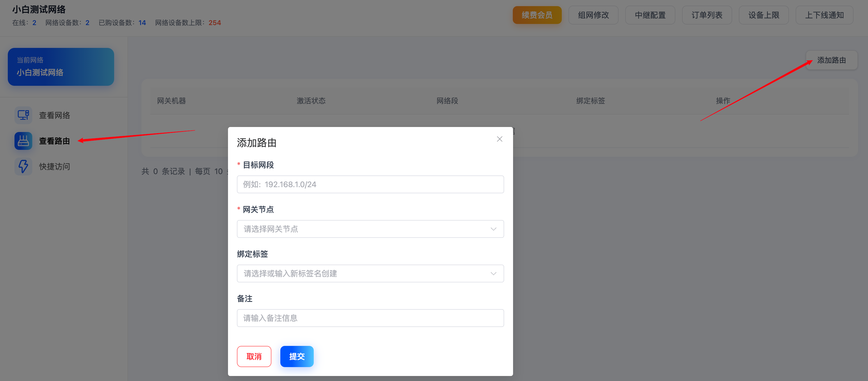Image resolution: width=868 pixels, height=381 pixels.
Task: Click the 在线: 2 status text
Action: 24,23
